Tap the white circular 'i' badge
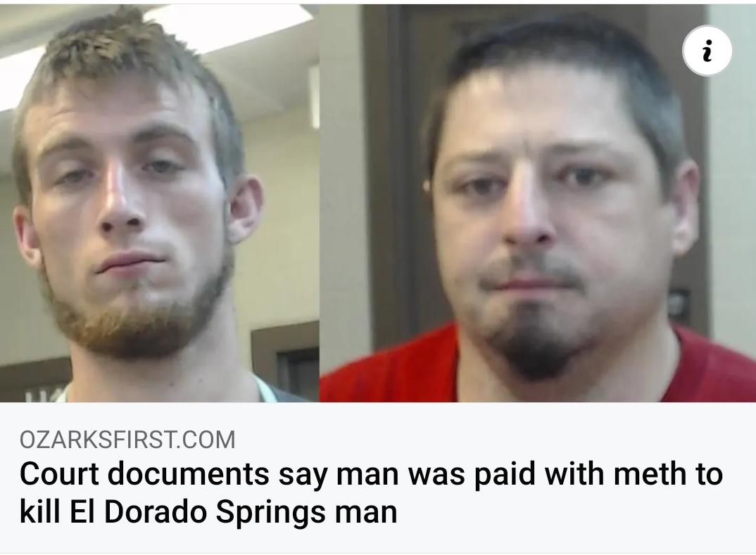Viewport: 756px width, 555px height. tap(707, 51)
